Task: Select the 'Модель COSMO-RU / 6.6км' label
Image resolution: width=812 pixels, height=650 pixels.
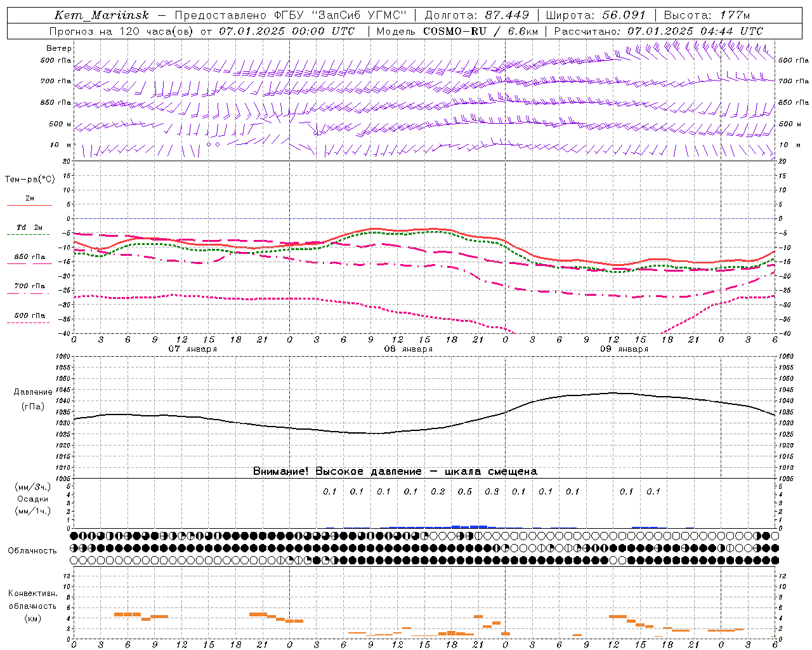Action: click(457, 31)
